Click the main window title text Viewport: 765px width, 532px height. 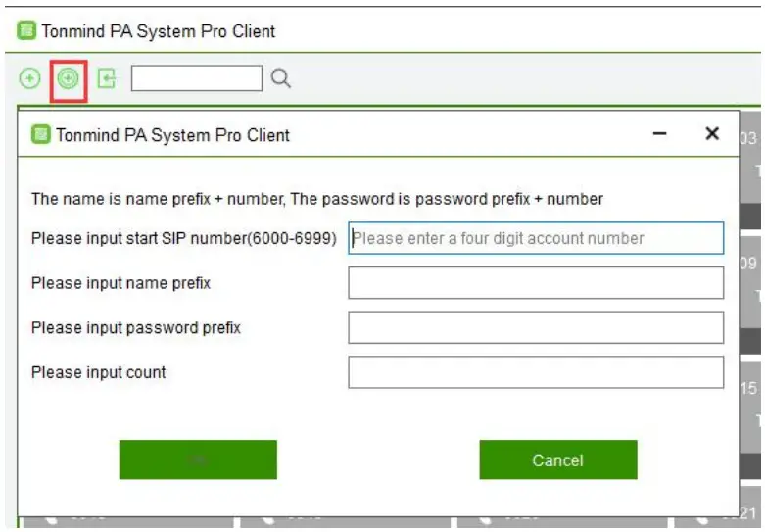pos(159,31)
